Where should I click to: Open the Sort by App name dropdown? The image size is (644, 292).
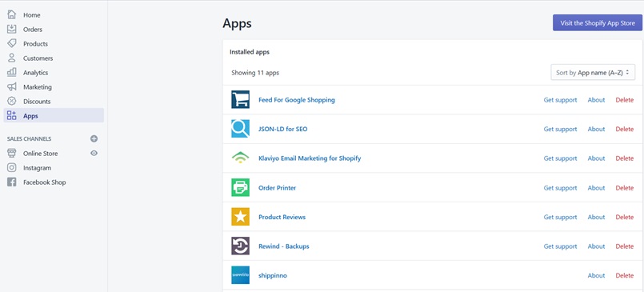pyautogui.click(x=593, y=73)
